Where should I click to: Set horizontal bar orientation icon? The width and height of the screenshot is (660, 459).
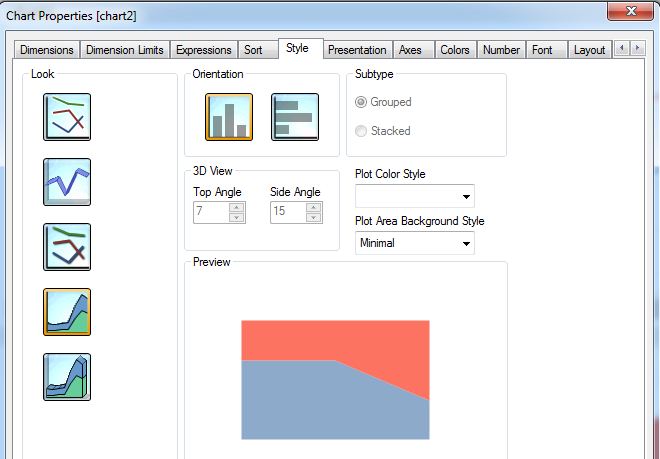(x=295, y=117)
